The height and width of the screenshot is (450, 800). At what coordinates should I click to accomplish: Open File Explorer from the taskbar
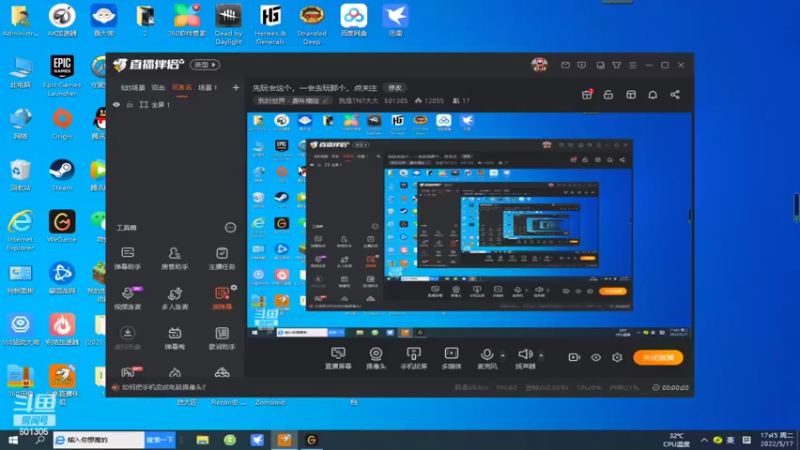pos(203,440)
